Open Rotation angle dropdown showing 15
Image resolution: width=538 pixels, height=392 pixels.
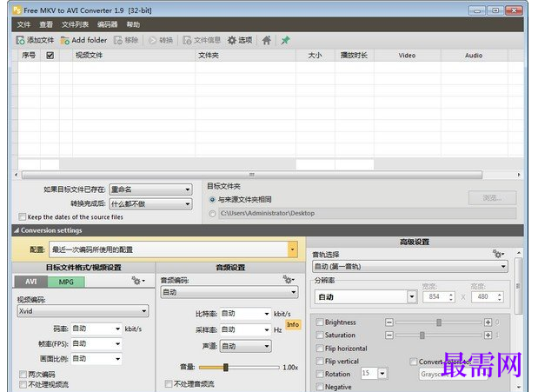click(x=375, y=373)
